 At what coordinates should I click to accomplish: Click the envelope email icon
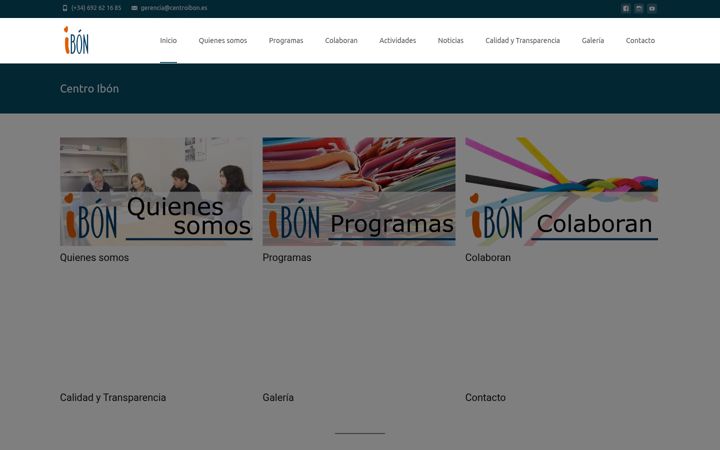click(x=134, y=8)
